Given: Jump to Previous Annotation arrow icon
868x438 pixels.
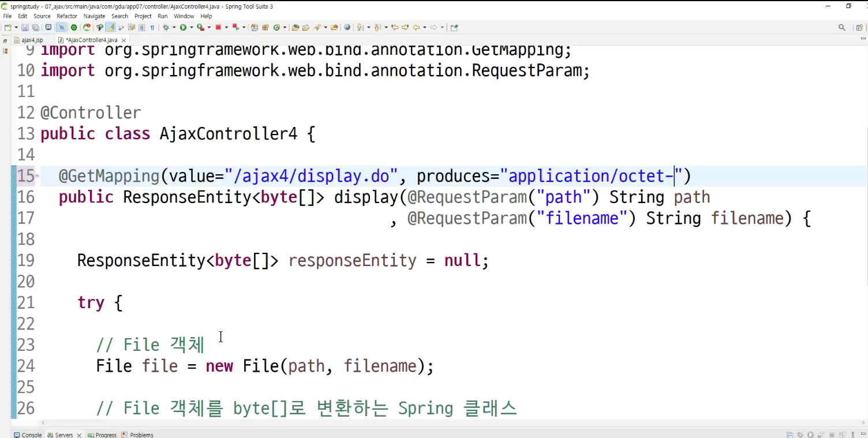Looking at the screenshot, I should 377,27.
